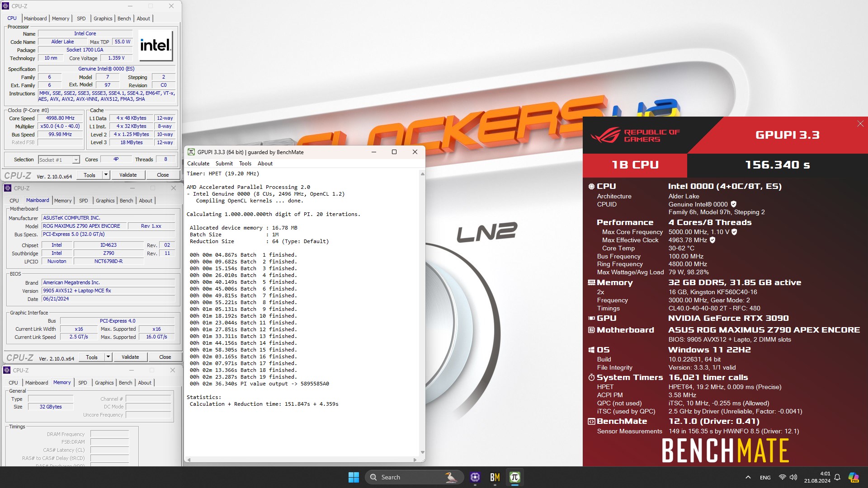The image size is (868, 488).
Task: Open volume speaker tray icon
Action: pos(793,477)
